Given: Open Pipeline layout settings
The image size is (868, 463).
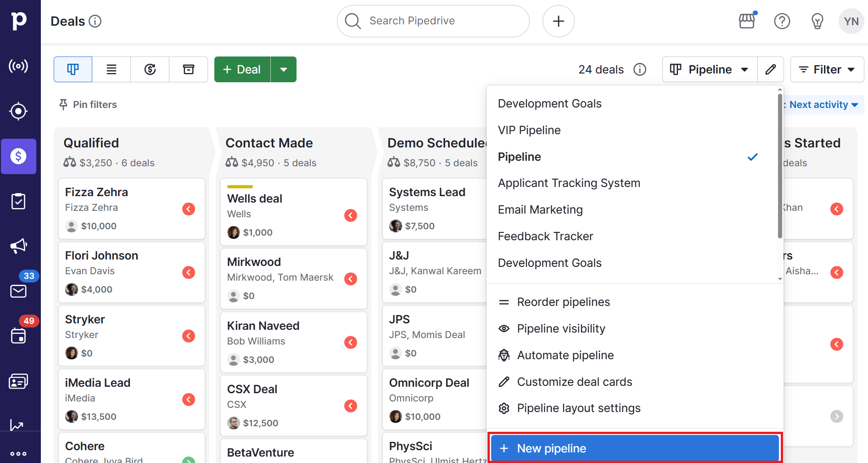Looking at the screenshot, I should point(635,408).
